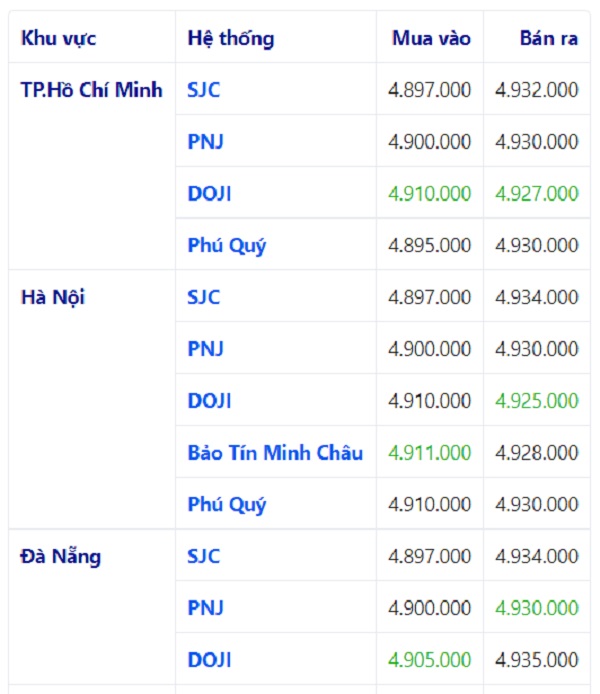Screen dimensions: 600x694
Task: Select Phú Quý under TP.Hồ Chí Minh
Action: coord(227,246)
